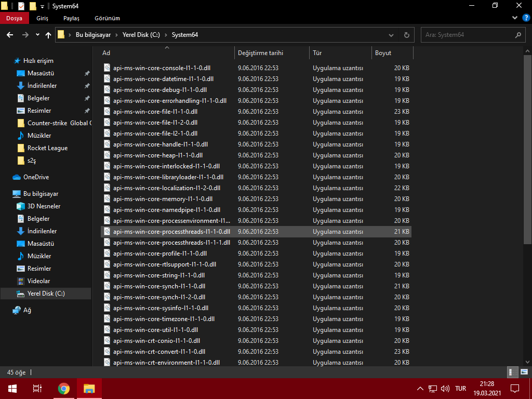Select Yerel Disk (C:) in the navigation pane
This screenshot has height=399, width=532.
coord(46,294)
